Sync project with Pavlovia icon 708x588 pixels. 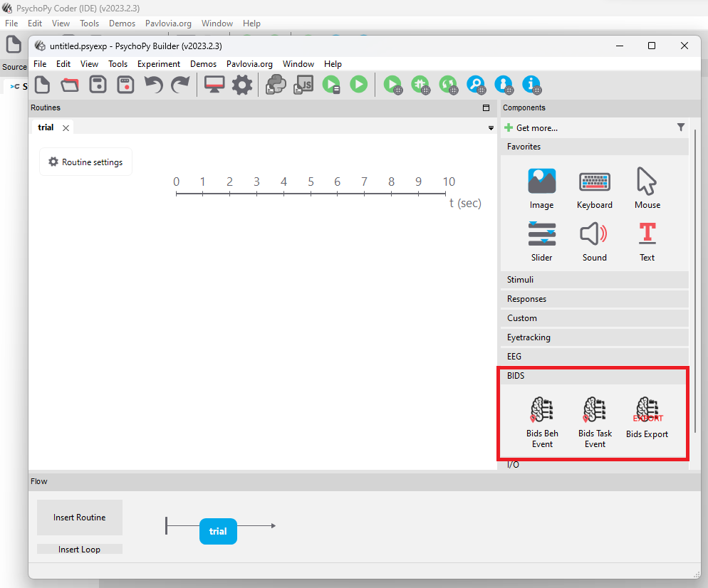pyautogui.click(x=448, y=85)
